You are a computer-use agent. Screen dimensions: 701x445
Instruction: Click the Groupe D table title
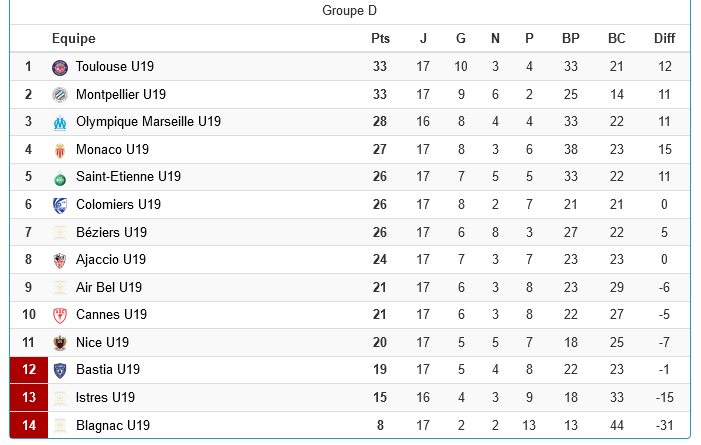[x=350, y=11]
